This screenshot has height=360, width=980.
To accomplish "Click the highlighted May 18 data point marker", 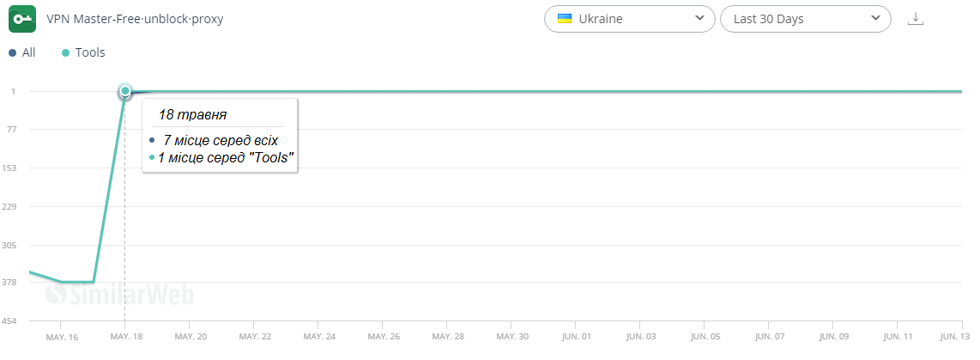I will click(x=125, y=91).
